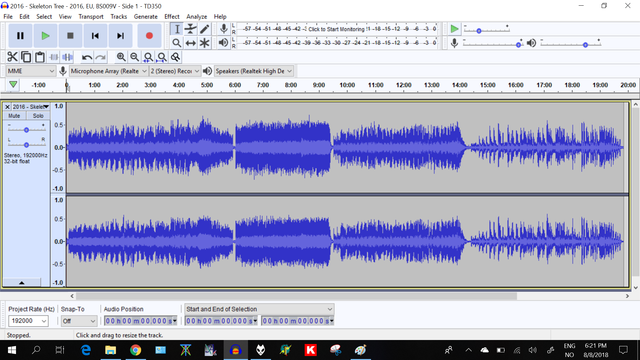Collapse the track using the bottom arrow

pos(22,282)
